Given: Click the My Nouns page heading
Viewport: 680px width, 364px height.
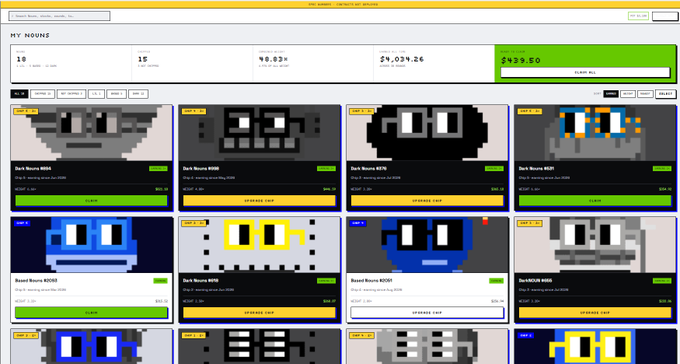Looking at the screenshot, I should (x=30, y=35).
